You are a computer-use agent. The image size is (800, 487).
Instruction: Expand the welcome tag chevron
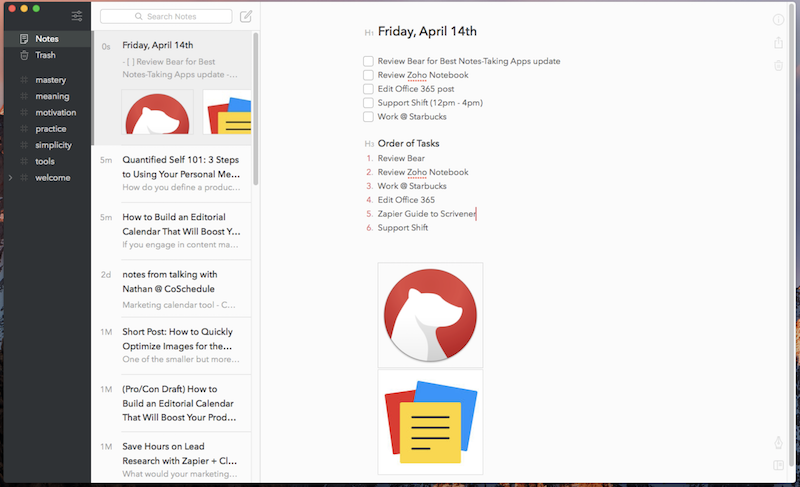[x=10, y=178]
